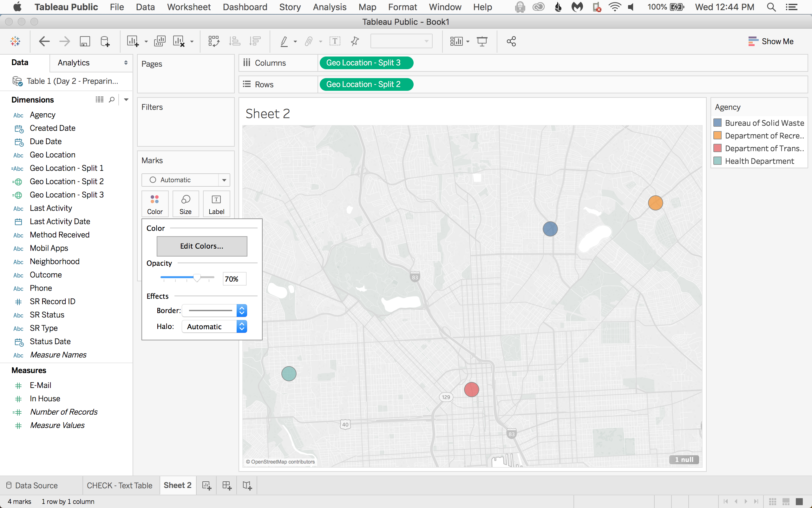Open the Analysis menu
Viewport: 812px width, 508px height.
(x=330, y=7)
